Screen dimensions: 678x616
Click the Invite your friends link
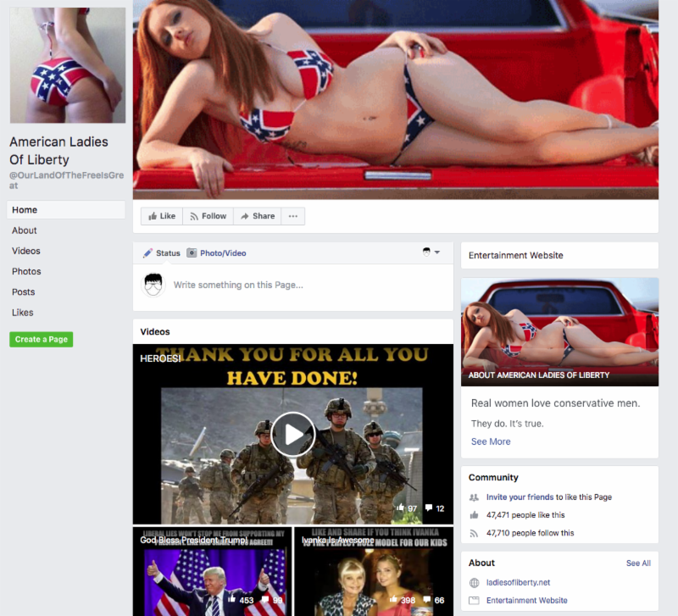coord(520,497)
